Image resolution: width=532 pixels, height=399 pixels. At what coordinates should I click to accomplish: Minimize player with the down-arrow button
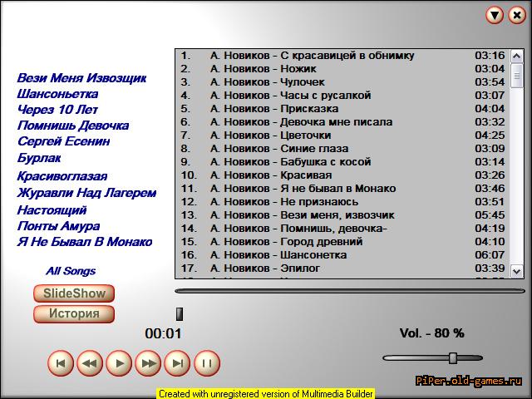tap(495, 15)
